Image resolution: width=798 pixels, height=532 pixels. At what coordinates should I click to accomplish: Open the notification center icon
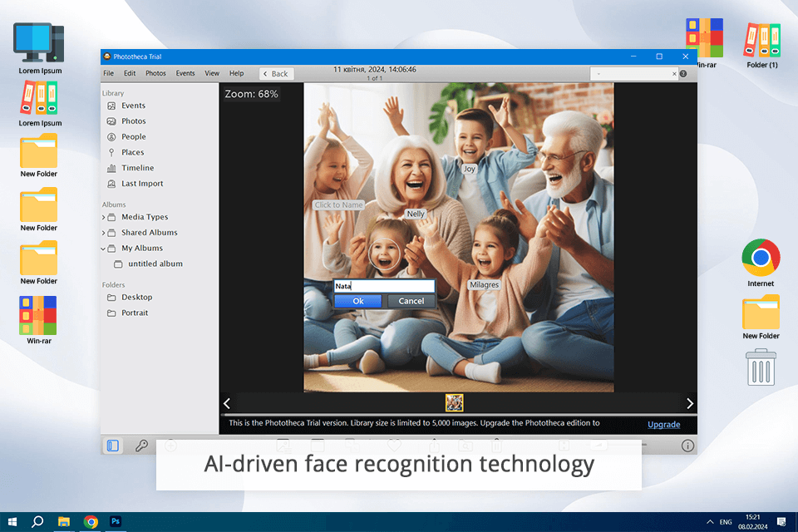pyautogui.click(x=781, y=522)
